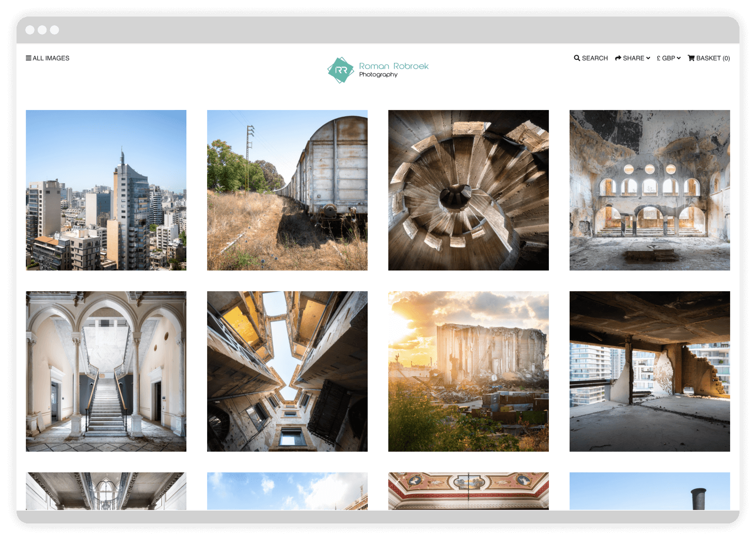View the sunset grain silo ruins photo
The image size is (756, 540).
(x=468, y=371)
